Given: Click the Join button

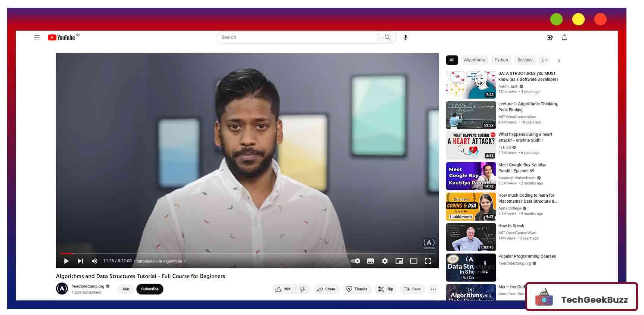Looking at the screenshot, I should (125, 289).
